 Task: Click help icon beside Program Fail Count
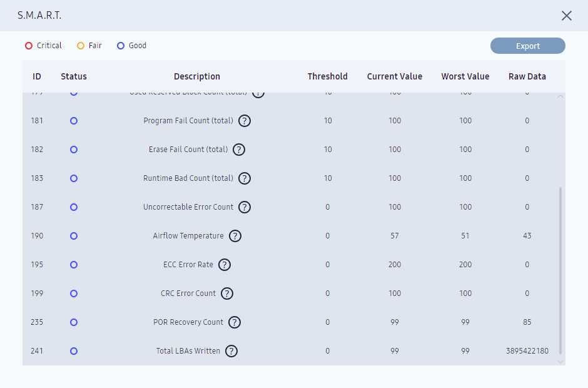point(245,121)
